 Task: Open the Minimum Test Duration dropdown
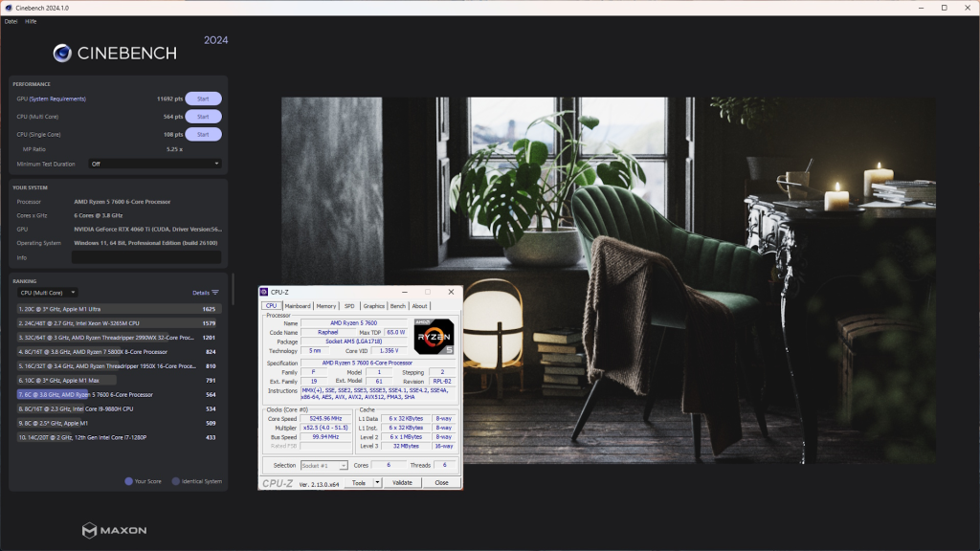tap(155, 164)
